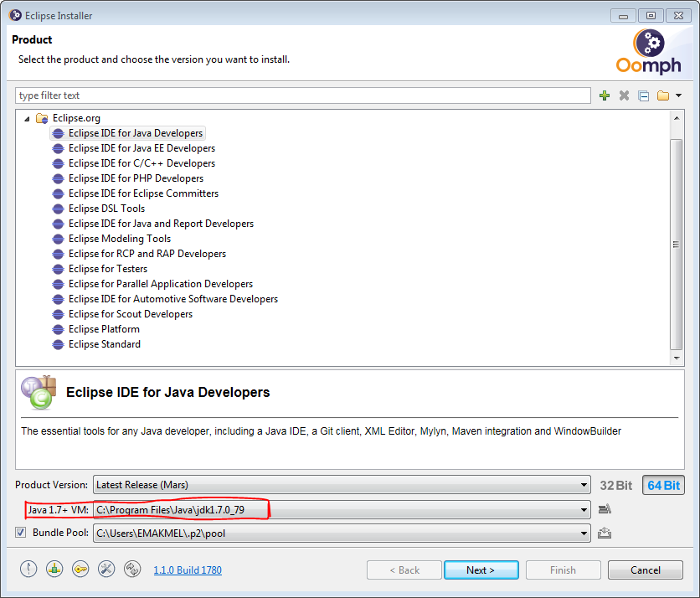The width and height of the screenshot is (700, 598).
Task: Click the Eclipse Modeling Tools sphere icon
Action: coord(58,239)
